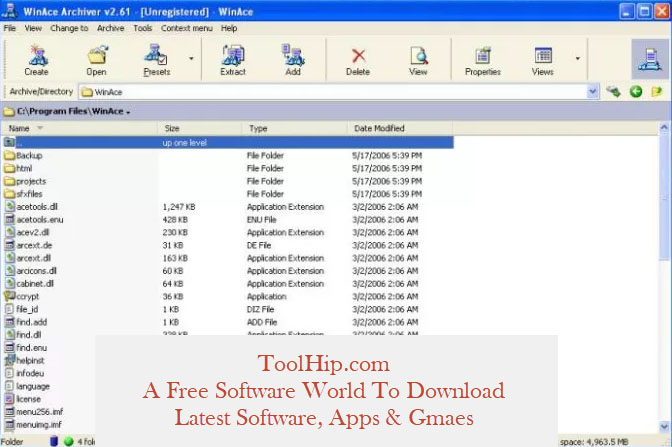This screenshot has height=447, width=672.
Task: Click the green ball status bar icon
Action: (69, 441)
